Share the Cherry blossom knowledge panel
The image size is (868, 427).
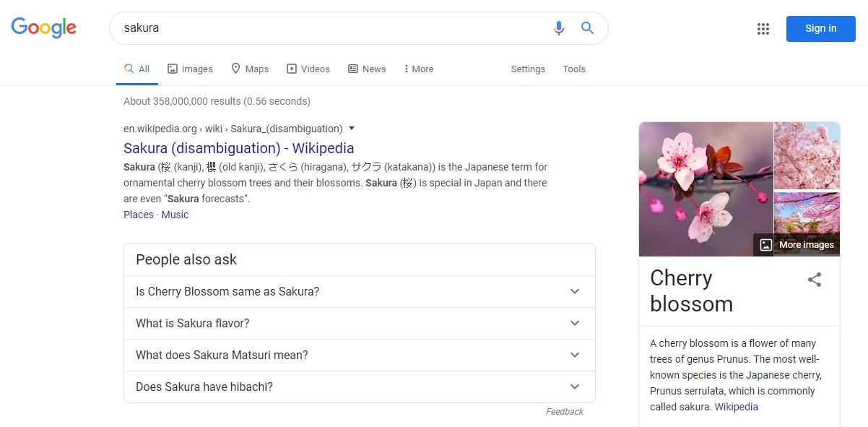[x=815, y=280]
